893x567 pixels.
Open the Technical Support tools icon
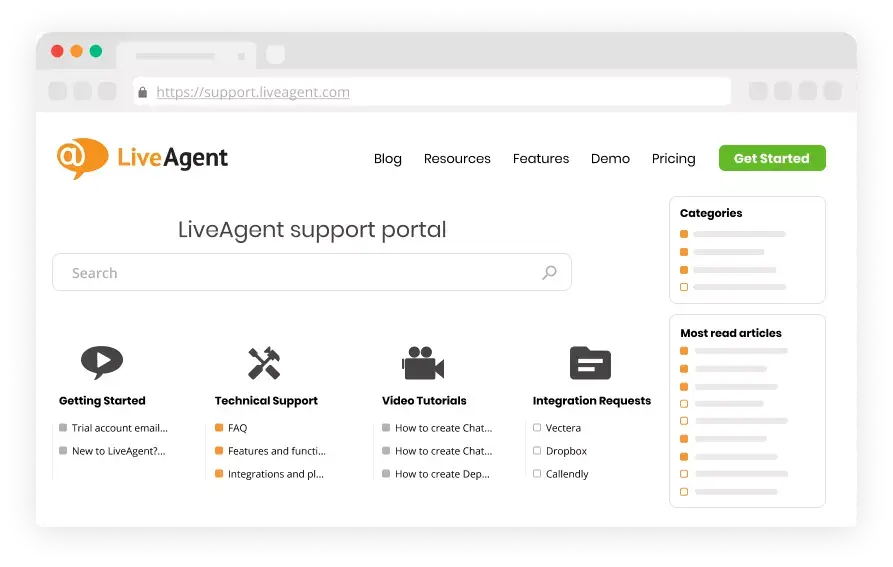point(264,363)
